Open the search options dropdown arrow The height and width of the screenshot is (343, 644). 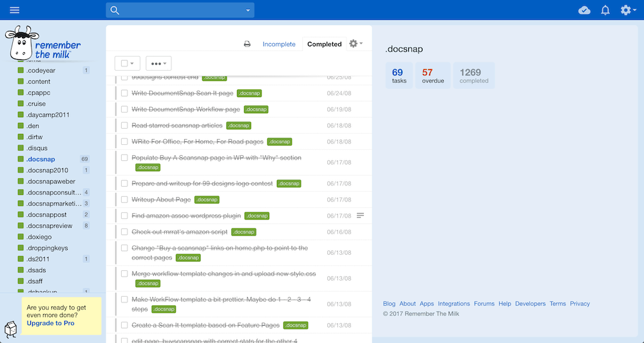point(248,10)
